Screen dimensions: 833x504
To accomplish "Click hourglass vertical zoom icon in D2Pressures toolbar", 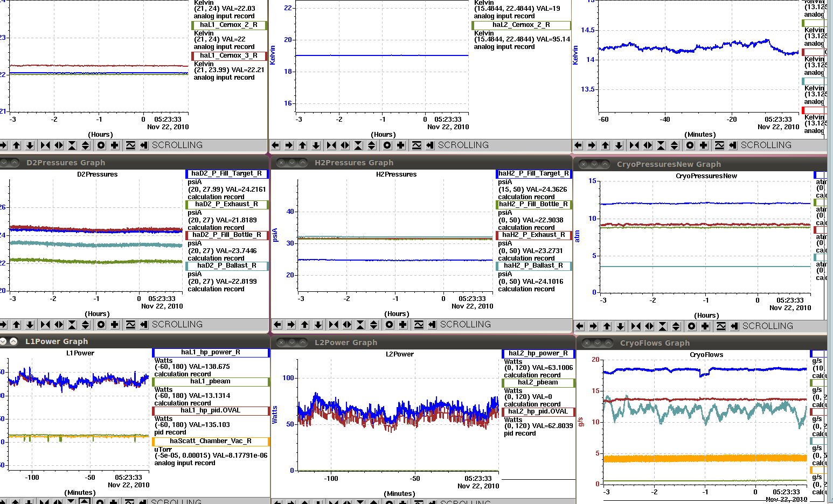I will pyautogui.click(x=72, y=325).
